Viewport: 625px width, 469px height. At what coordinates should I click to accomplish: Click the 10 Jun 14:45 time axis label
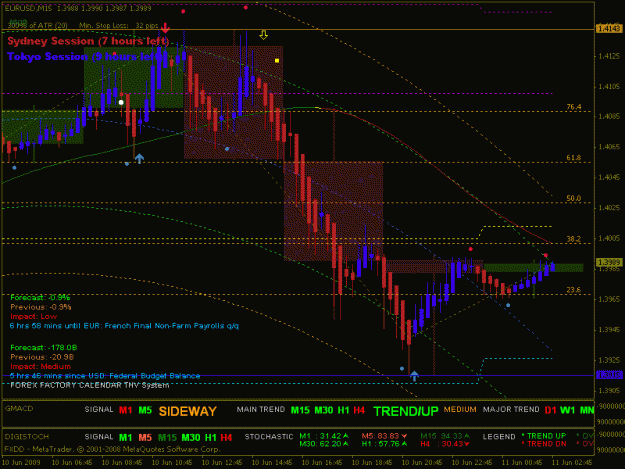273,463
